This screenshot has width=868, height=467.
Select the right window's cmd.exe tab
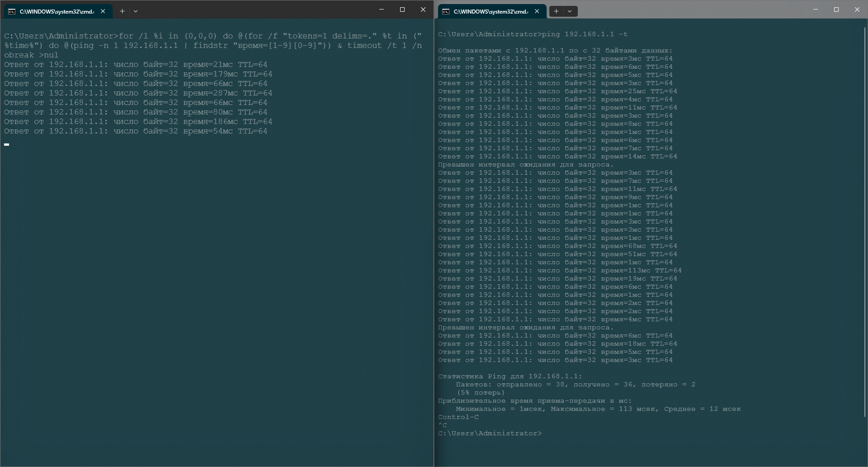click(x=491, y=11)
